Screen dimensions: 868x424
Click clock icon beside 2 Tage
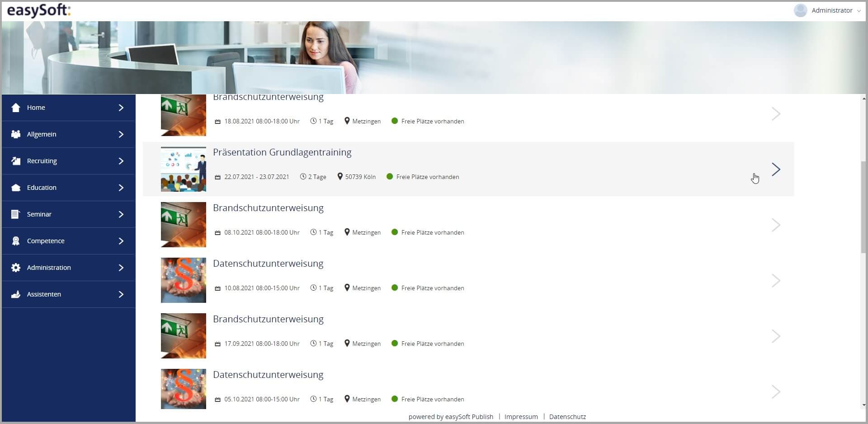coord(303,177)
